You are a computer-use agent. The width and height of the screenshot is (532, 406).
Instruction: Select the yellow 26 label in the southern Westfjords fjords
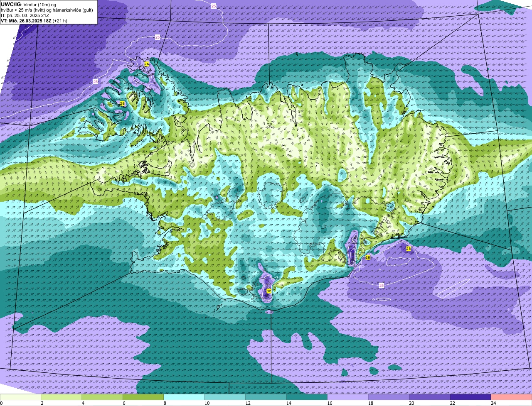click(122, 103)
